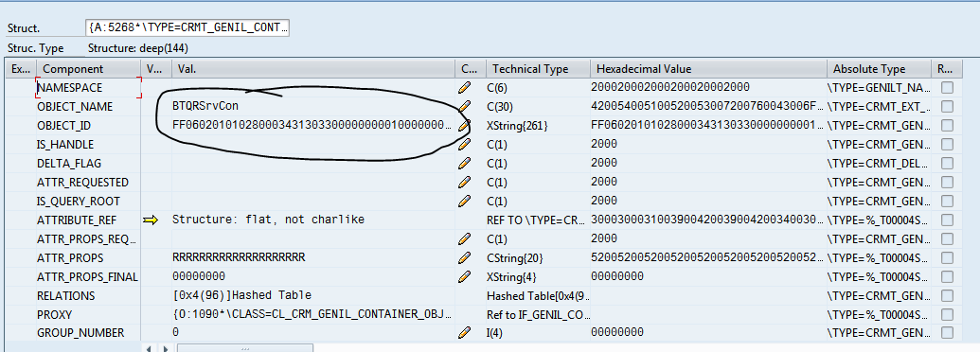Click pencil icon for GROUP_NUMBER row
Image resolution: width=980 pixels, height=352 pixels.
tap(464, 333)
